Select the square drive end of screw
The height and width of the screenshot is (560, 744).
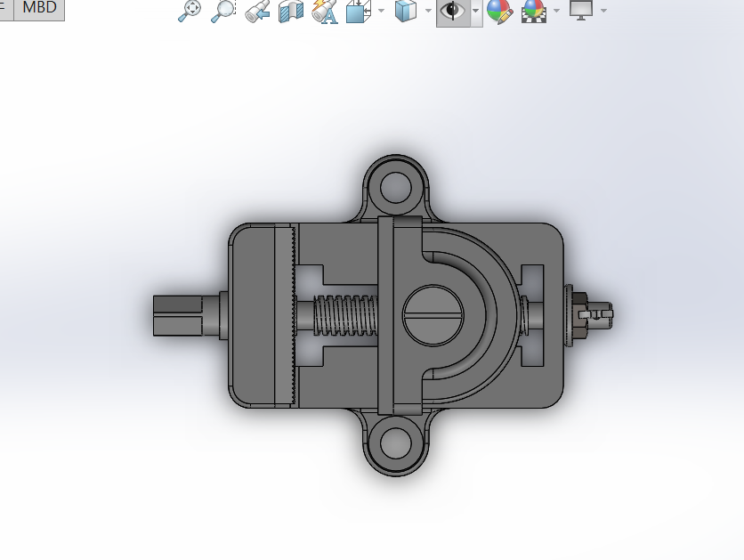tap(177, 315)
